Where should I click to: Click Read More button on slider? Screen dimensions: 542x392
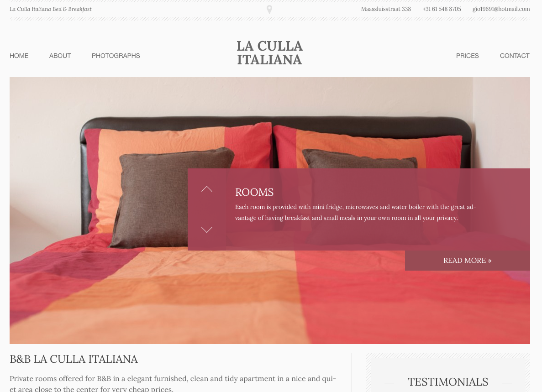point(467,261)
